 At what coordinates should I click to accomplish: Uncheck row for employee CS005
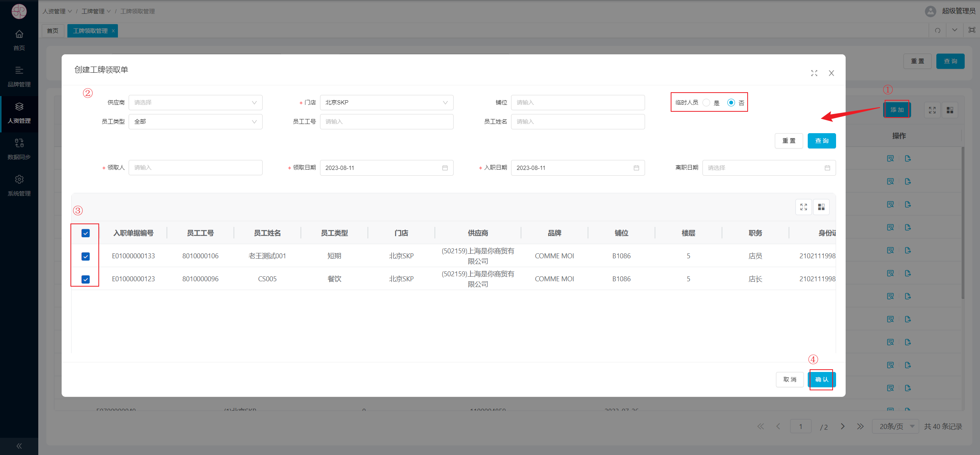pos(86,279)
